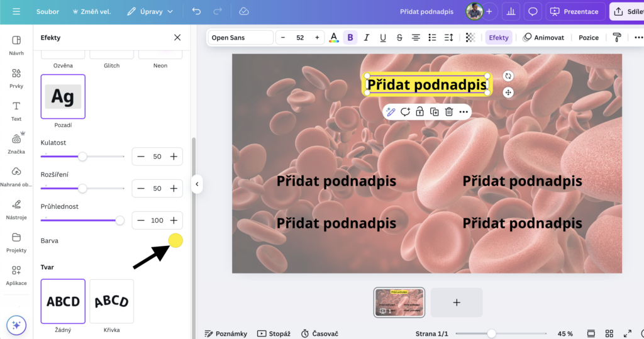Click the Animovat button
Screen dimensions: 644x339
543,37
